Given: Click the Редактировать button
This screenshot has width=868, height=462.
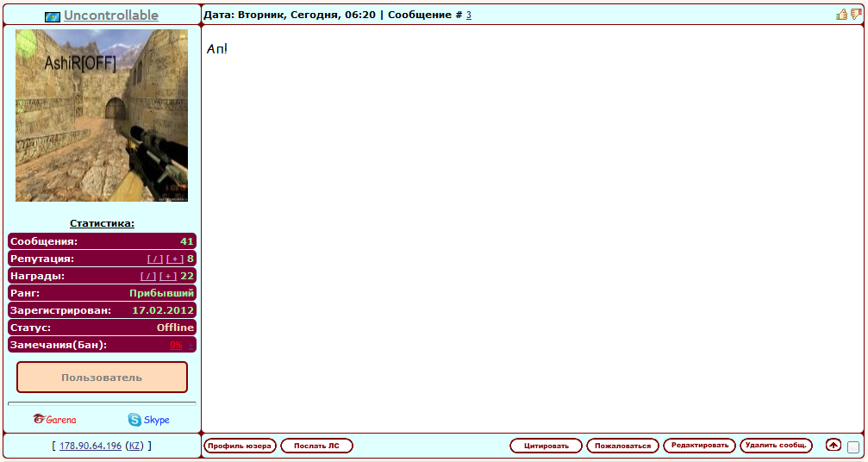Looking at the screenshot, I should point(700,445).
